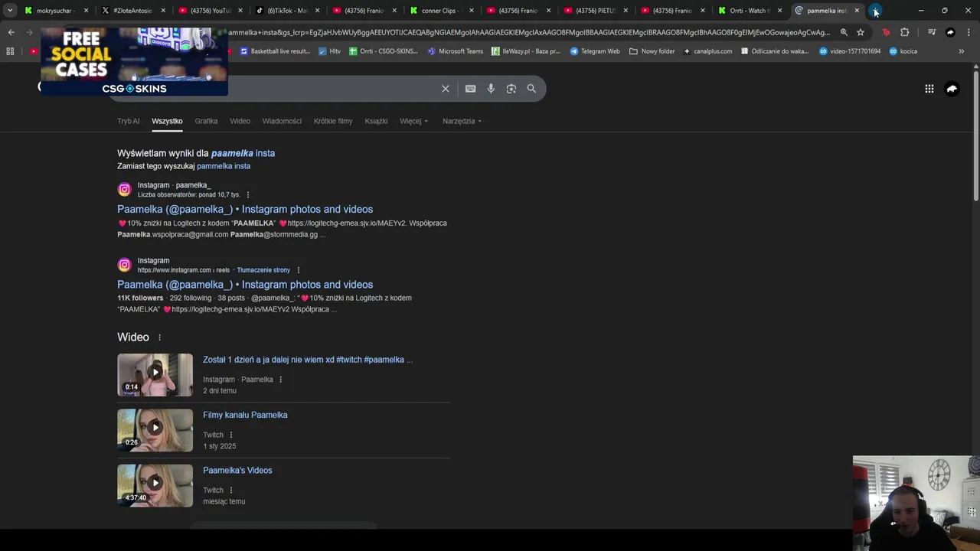This screenshot has width=980, height=551.
Task: Start voice search with the microphone icon
Action: (x=491, y=89)
